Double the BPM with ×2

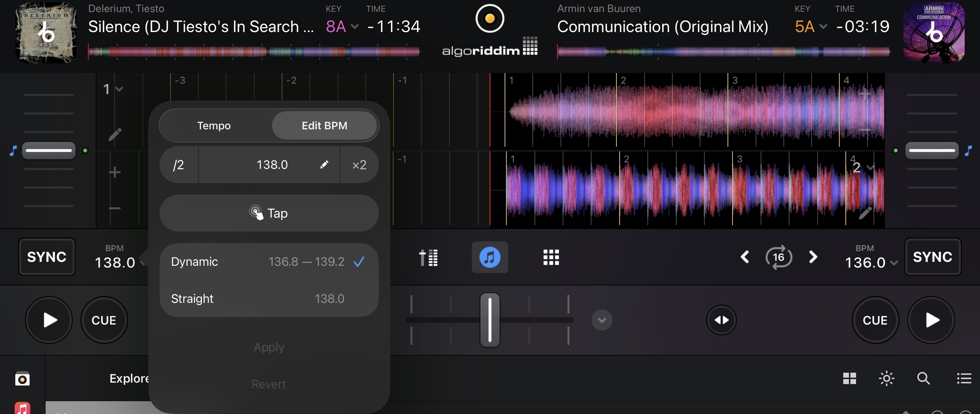(359, 164)
